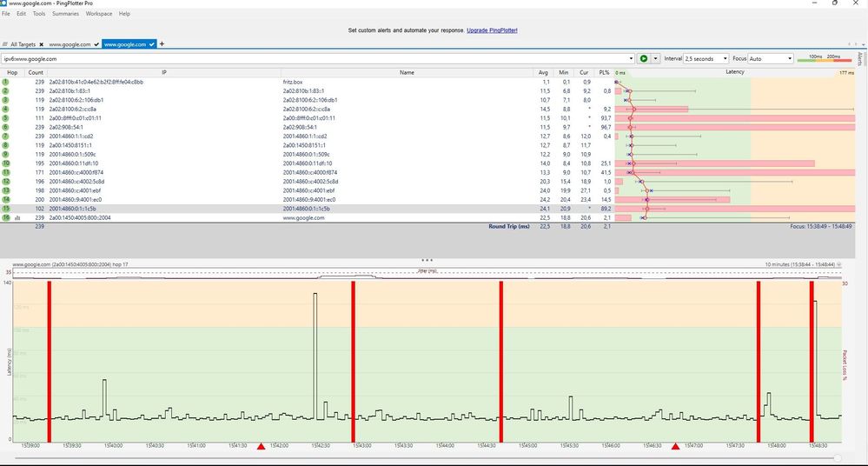Select the www.google.com name cell in hop 16
This screenshot has width=868, height=466.
tap(303, 217)
